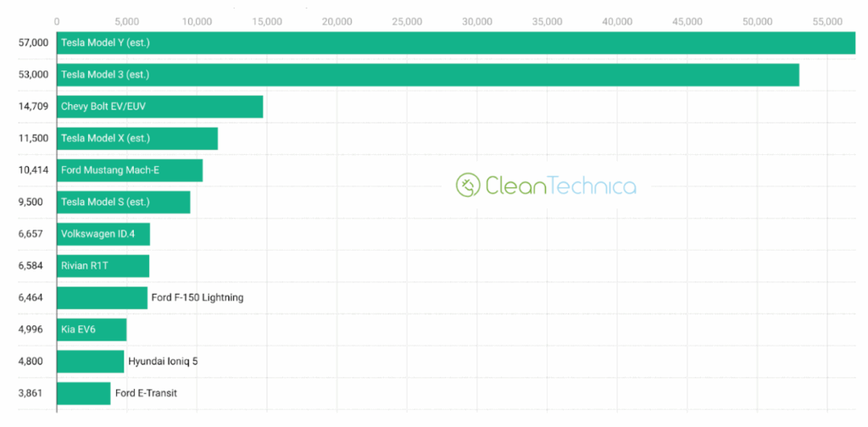Click the Ford Mustang Mach-E bar

(x=130, y=170)
